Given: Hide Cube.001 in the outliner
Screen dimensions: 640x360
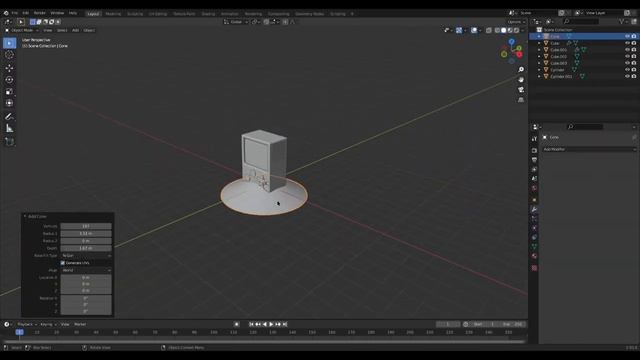Looking at the screenshot, I should coord(627,50).
